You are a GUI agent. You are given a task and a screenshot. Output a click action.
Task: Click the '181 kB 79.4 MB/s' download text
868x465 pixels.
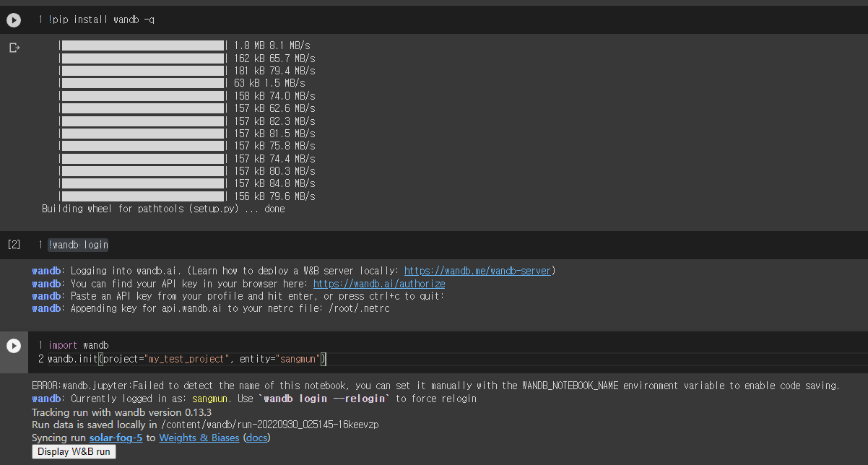[x=274, y=71]
